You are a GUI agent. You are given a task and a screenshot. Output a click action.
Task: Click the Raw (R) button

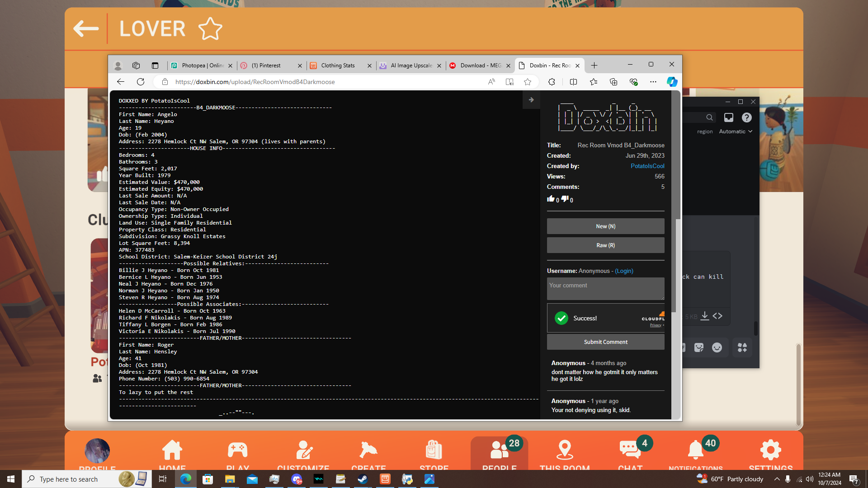click(x=605, y=245)
